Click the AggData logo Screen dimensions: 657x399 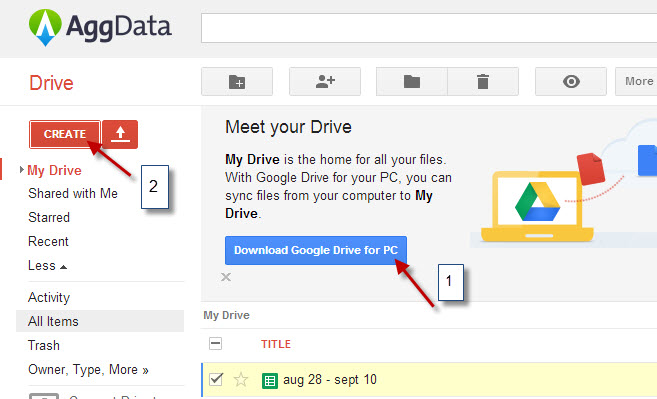(x=100, y=27)
